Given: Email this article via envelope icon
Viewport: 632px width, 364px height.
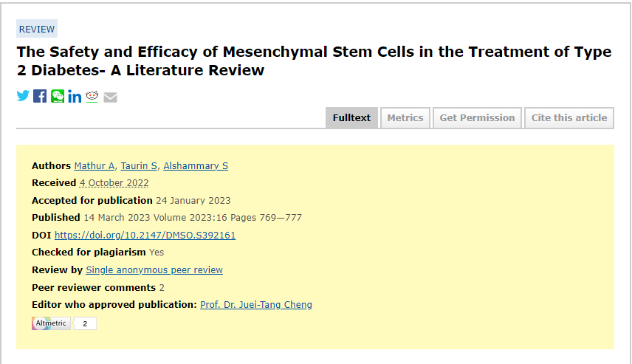Looking at the screenshot, I should pos(110,97).
